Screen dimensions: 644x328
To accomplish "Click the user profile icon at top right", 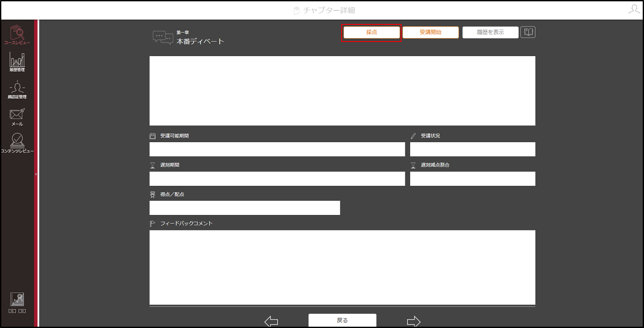I will click(634, 9).
